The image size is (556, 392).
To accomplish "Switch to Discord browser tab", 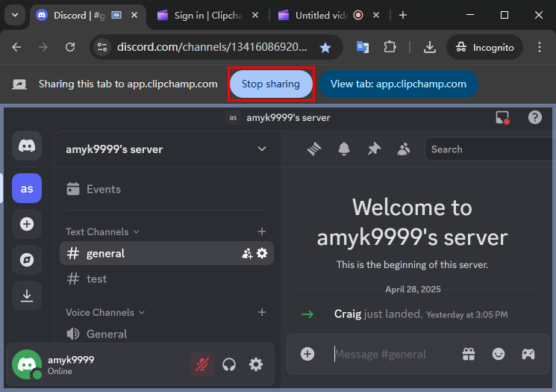I will pyautogui.click(x=87, y=16).
